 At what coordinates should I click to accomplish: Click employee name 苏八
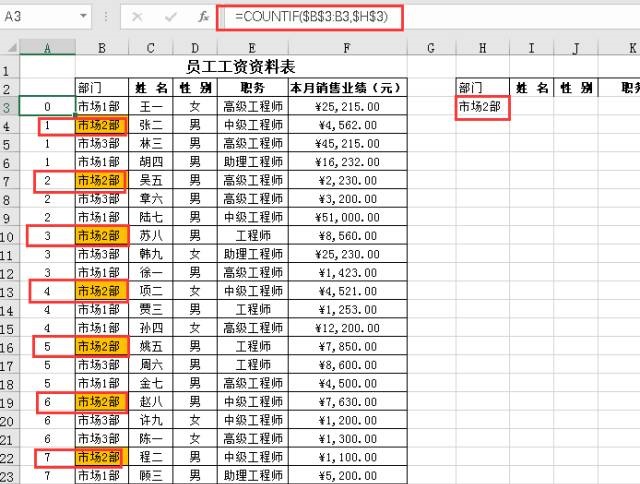coord(151,235)
